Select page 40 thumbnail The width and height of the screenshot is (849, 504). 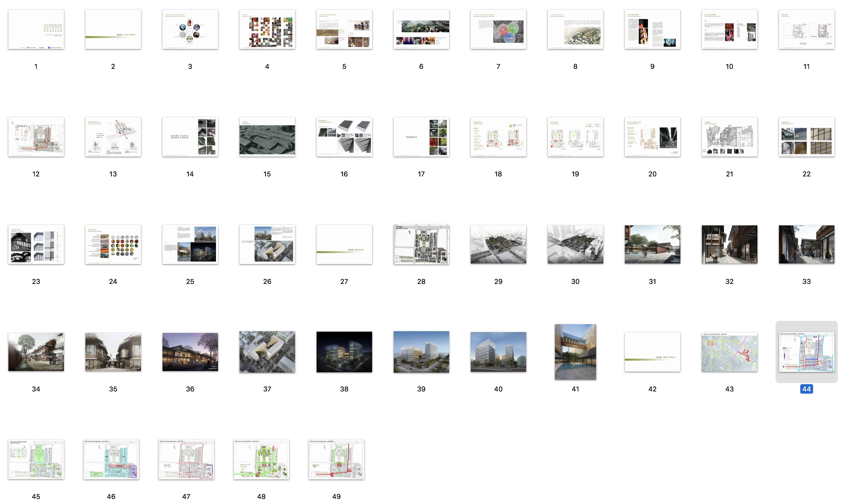498,352
